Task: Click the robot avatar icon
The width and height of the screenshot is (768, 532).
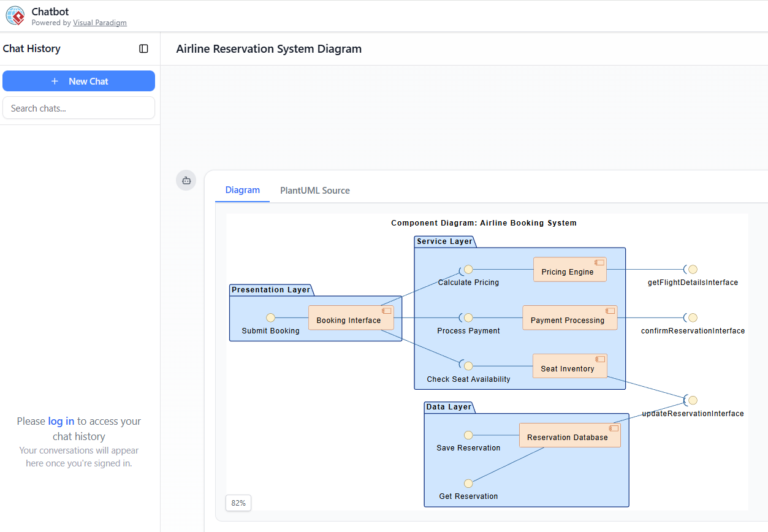Action: (x=186, y=180)
